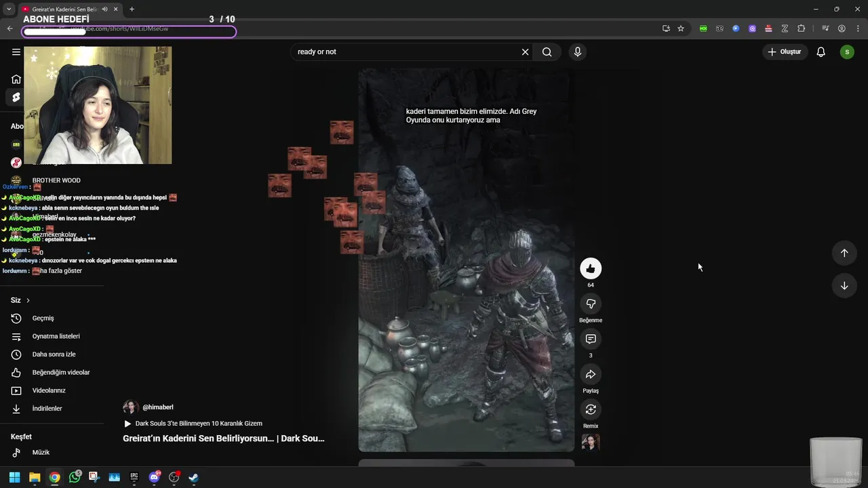This screenshot has height=488, width=868.
Task: Go to previous Short with up arrow
Action: pyautogui.click(x=844, y=253)
